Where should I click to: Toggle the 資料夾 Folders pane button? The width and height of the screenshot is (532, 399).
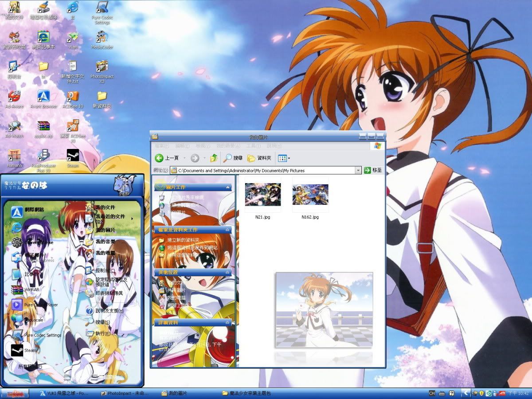[259, 158]
